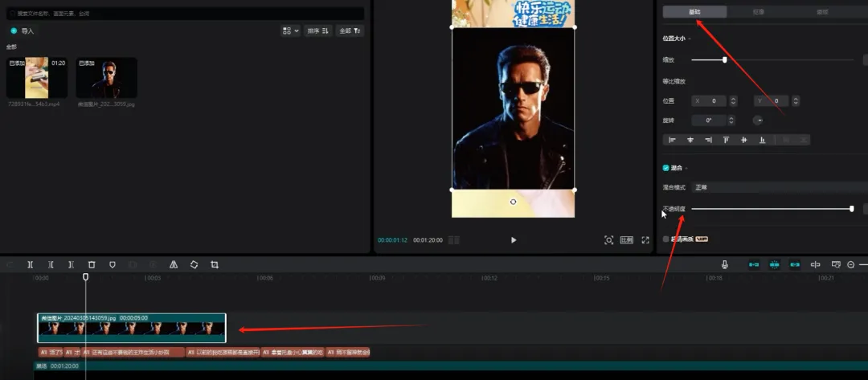Open the 排序 sort menu

pyautogui.click(x=317, y=31)
